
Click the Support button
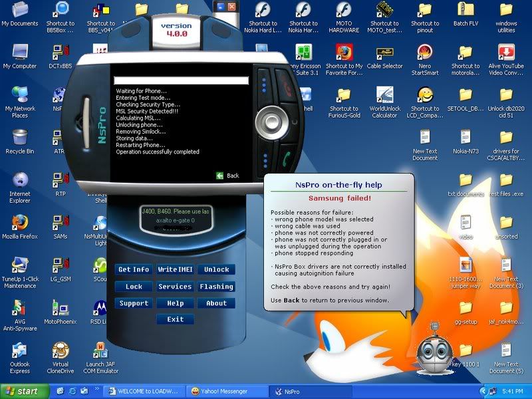(134, 303)
